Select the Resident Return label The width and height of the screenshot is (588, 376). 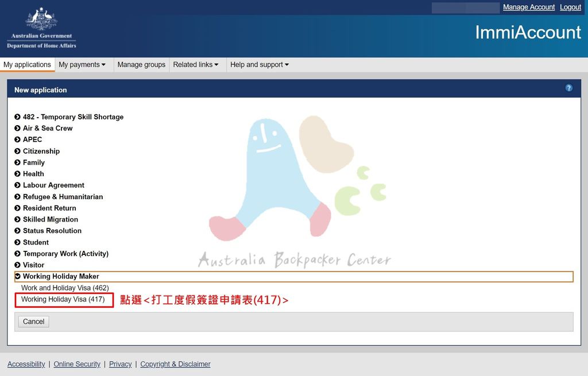coord(49,208)
